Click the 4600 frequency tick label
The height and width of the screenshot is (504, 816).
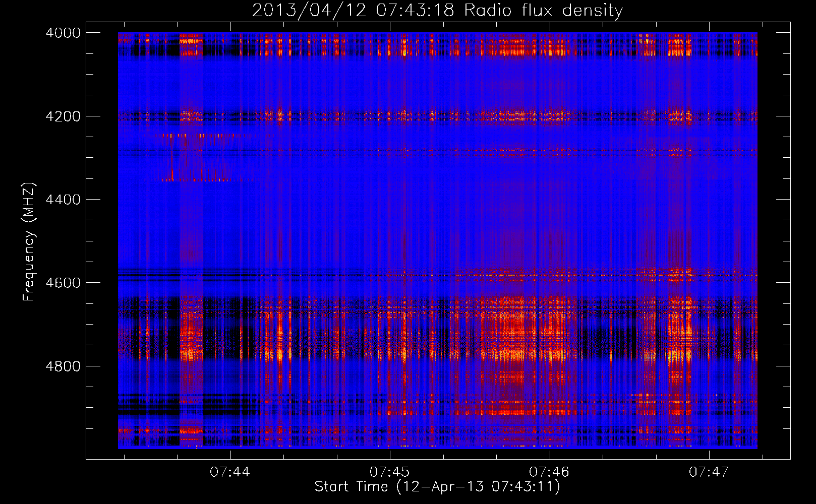coord(63,283)
